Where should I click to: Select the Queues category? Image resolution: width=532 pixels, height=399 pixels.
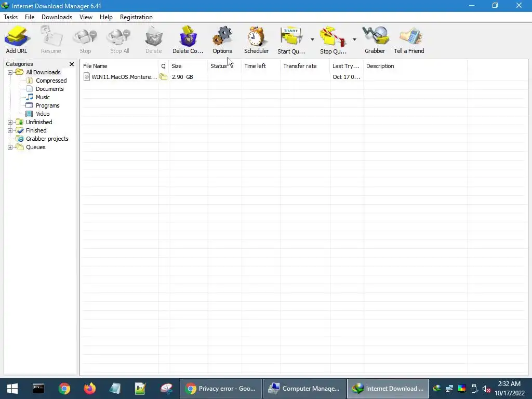(x=36, y=147)
